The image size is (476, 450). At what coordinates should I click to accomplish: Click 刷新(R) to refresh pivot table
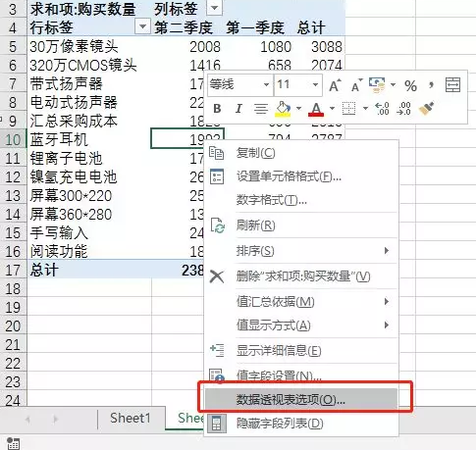click(301, 225)
